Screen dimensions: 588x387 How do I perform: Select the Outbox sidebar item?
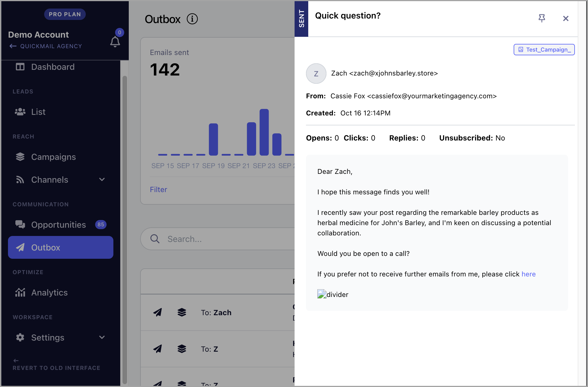[60, 247]
